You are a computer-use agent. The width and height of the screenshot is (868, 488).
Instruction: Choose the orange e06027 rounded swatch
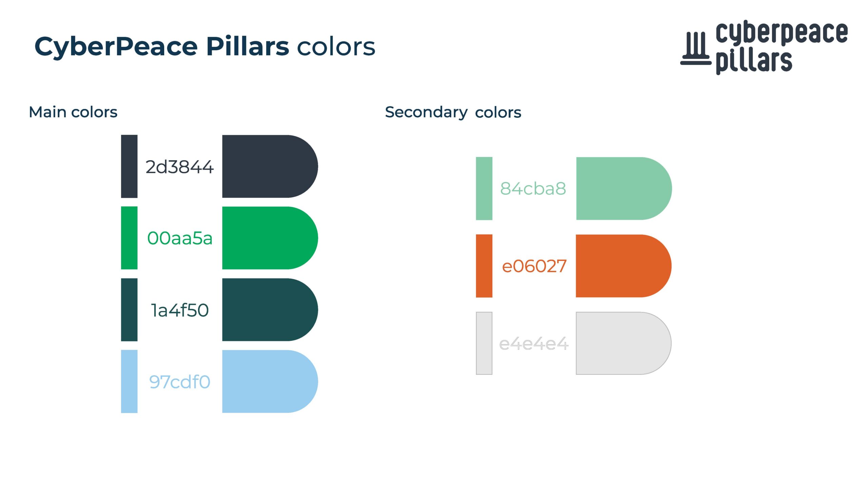tap(624, 266)
